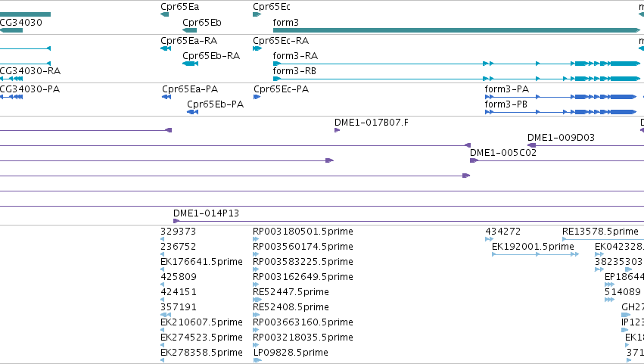Click the arrow glyph below LP09828.5prime
This screenshot has width=644, height=364.
click(257, 360)
